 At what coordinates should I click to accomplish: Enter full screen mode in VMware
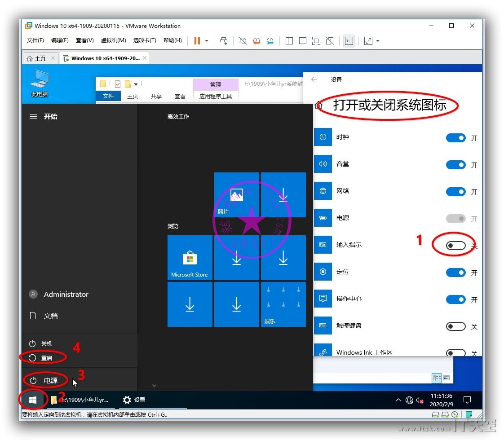[316, 41]
